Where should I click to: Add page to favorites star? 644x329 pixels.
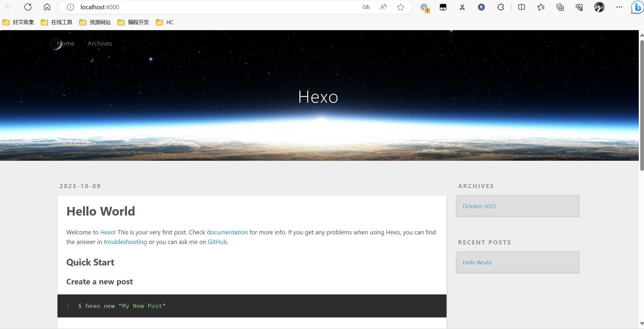pyautogui.click(x=401, y=7)
